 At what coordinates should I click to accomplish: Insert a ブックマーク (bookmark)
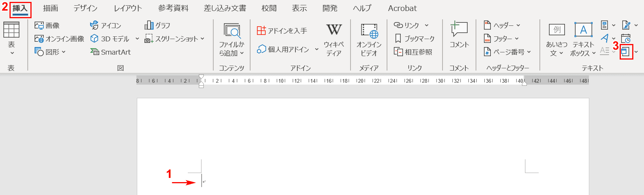pos(414,39)
